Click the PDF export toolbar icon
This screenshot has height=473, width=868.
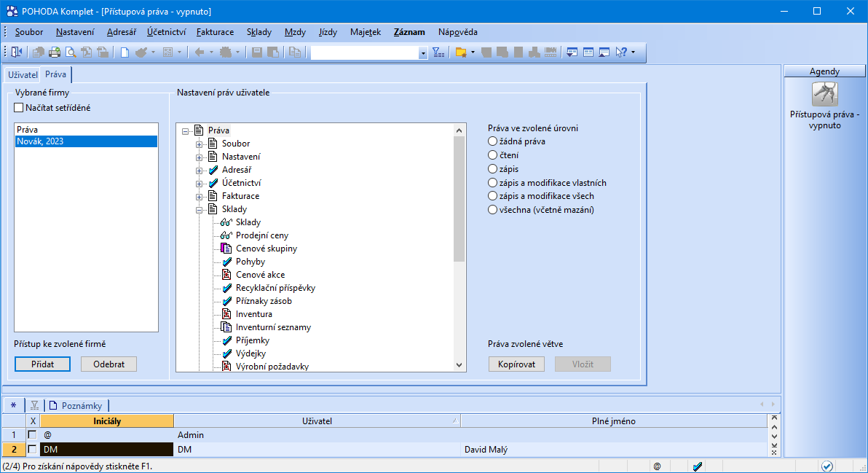pos(87,52)
